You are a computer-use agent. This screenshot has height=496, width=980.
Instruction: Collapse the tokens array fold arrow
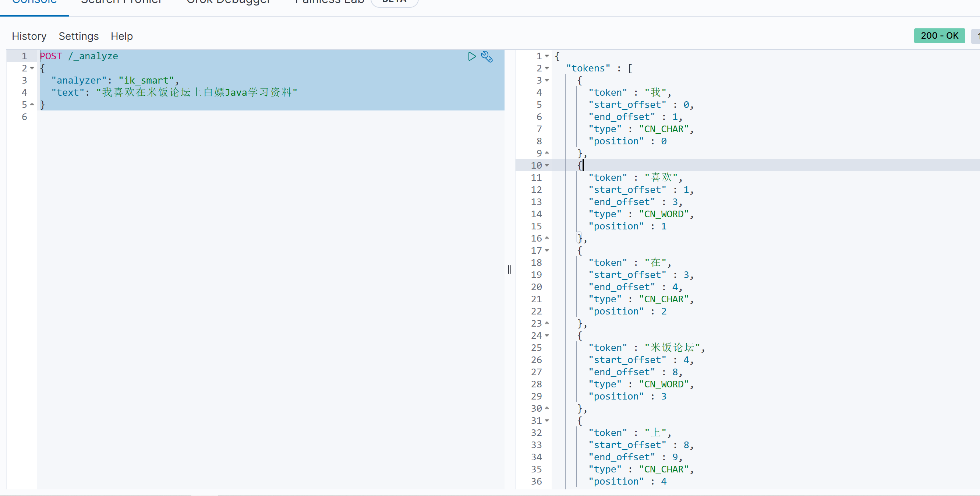pos(547,68)
